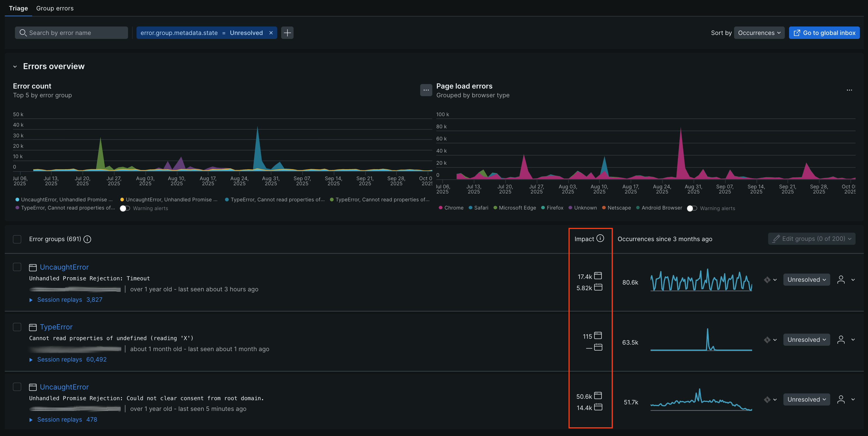Click Go to global inbox button

pyautogui.click(x=824, y=33)
